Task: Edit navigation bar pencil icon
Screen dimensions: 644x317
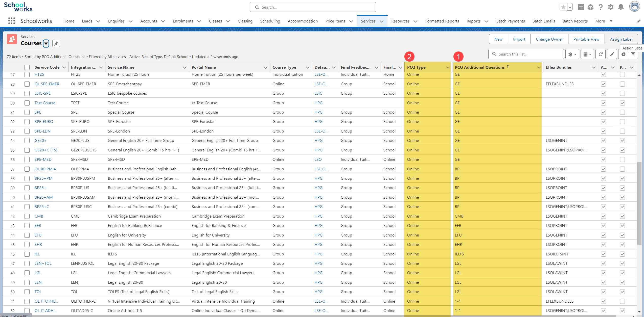Action: 638,21
